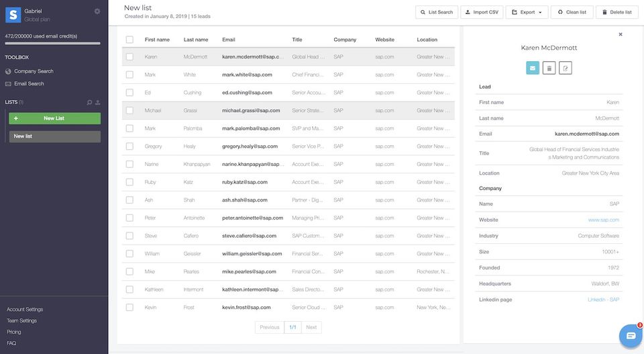This screenshot has width=644, height=354.
Task: Sort by First name column header
Action: point(157,40)
